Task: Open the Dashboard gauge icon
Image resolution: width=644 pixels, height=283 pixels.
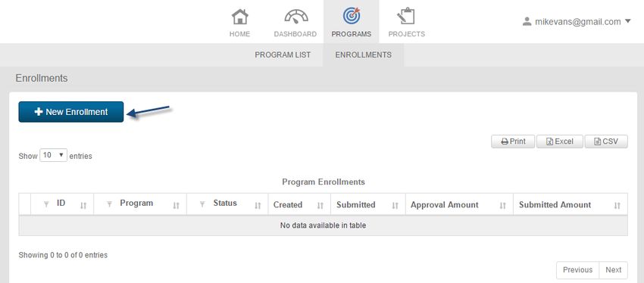Action: click(x=295, y=17)
